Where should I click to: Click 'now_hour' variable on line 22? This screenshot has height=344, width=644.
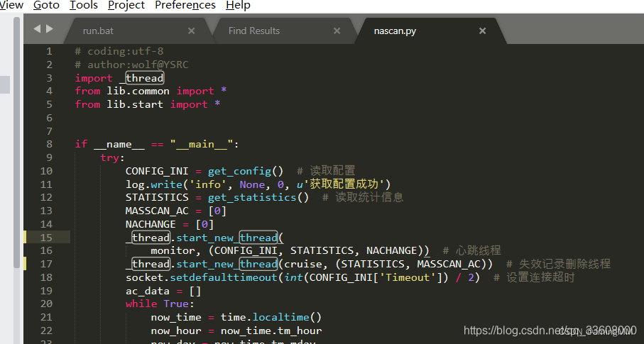176,331
